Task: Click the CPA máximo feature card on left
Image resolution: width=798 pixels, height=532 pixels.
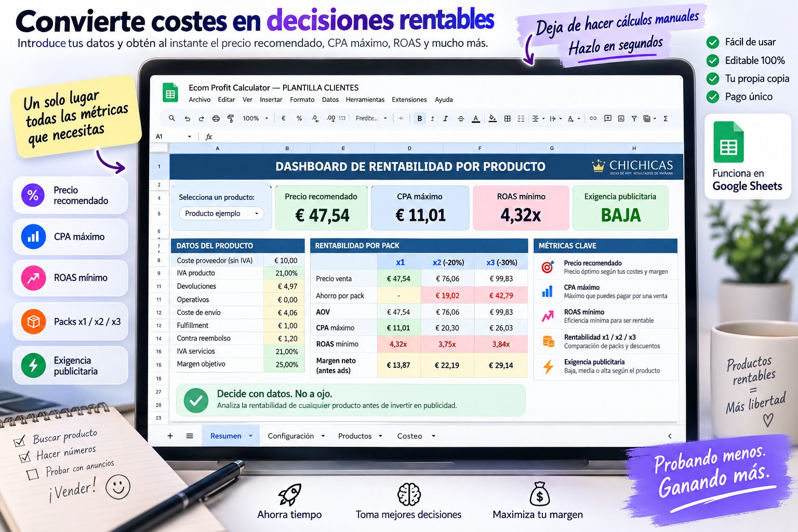Action: pyautogui.click(x=70, y=236)
